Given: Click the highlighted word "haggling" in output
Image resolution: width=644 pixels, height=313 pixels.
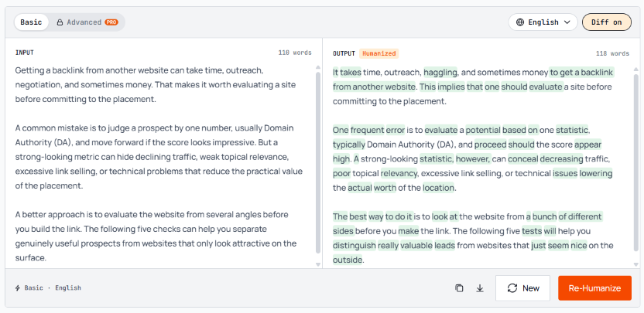Looking at the screenshot, I should tap(440, 73).
